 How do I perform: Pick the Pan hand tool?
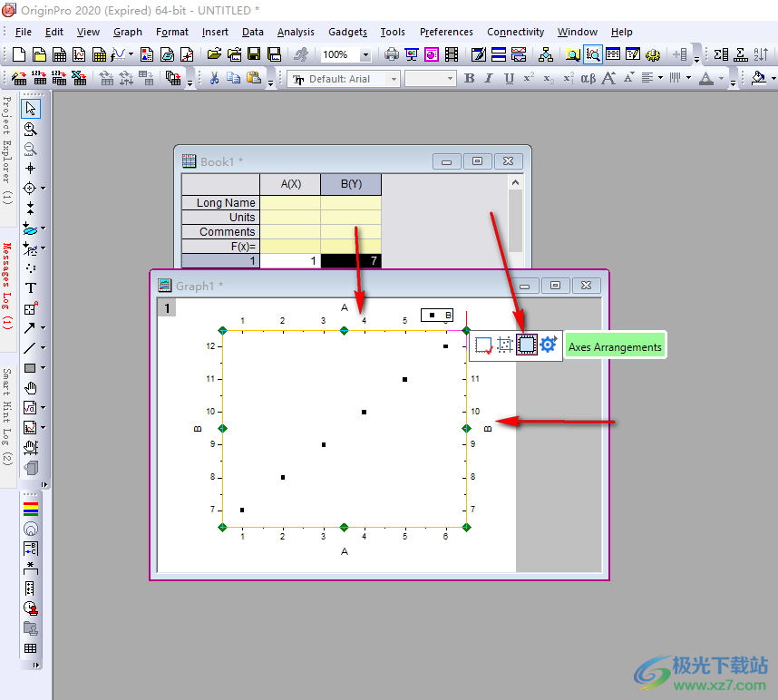pos(31,388)
